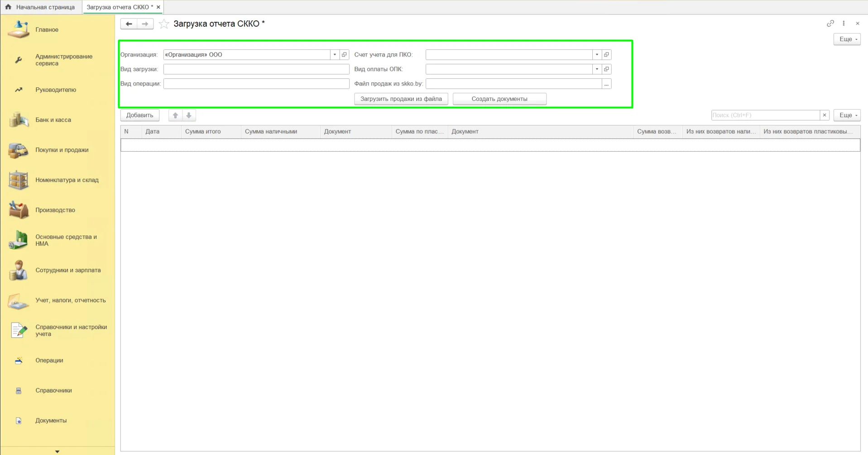Open Вид оплаты ОПК item icon

[607, 69]
